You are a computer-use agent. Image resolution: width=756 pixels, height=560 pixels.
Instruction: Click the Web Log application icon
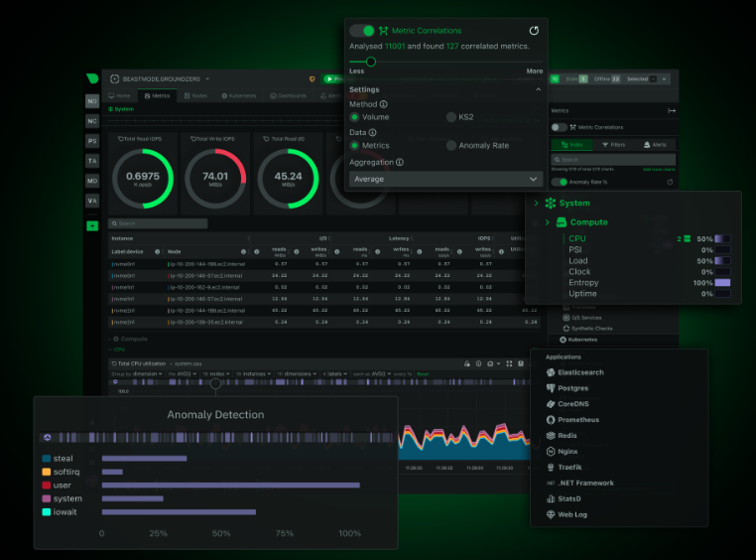[551, 514]
